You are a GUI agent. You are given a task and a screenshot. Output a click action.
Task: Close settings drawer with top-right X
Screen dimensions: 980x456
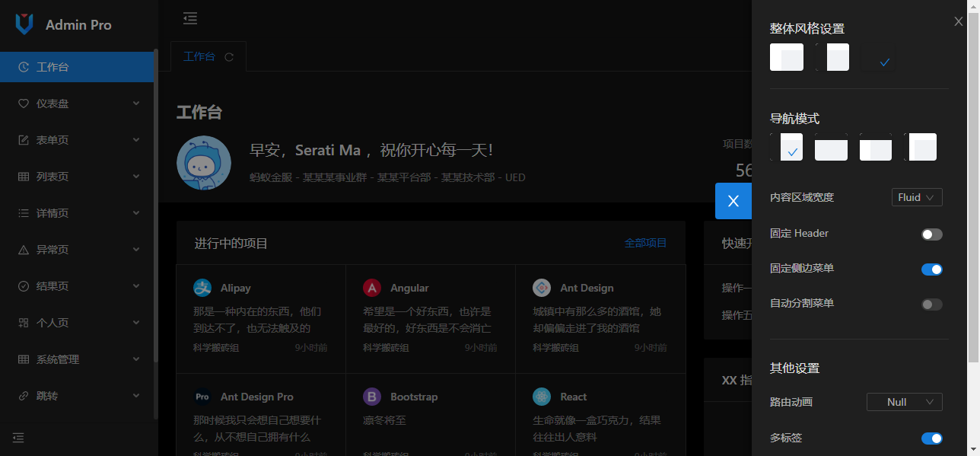pyautogui.click(x=959, y=22)
